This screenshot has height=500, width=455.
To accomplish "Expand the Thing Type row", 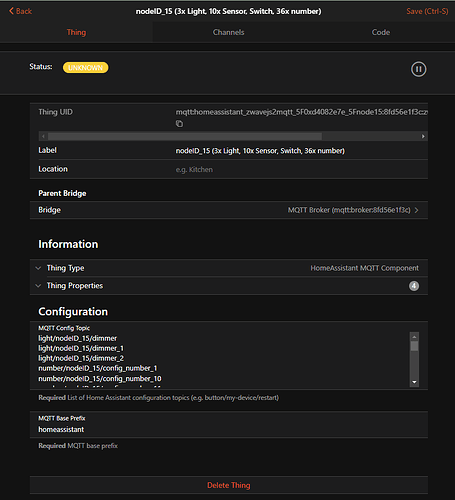I will coord(229,268).
